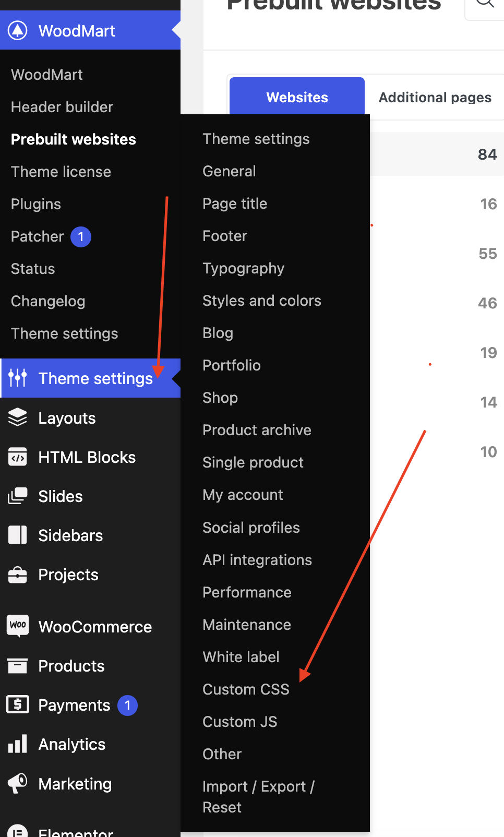Viewport: 504px width, 837px height.
Task: Click the Slides icon in sidebar
Action: pos(18,496)
